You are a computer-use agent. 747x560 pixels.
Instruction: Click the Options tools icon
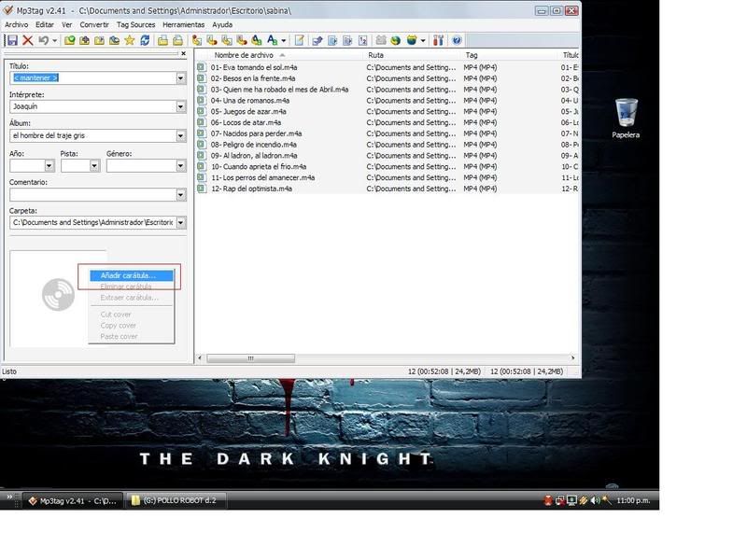pos(438,40)
